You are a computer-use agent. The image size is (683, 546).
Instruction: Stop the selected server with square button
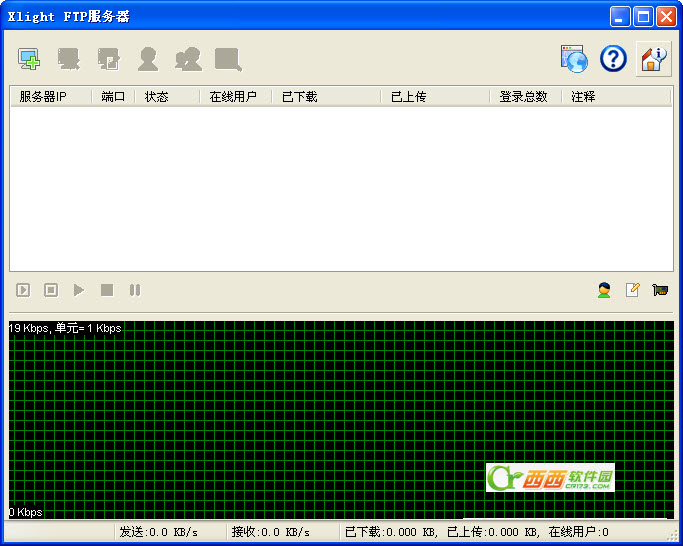click(107, 290)
